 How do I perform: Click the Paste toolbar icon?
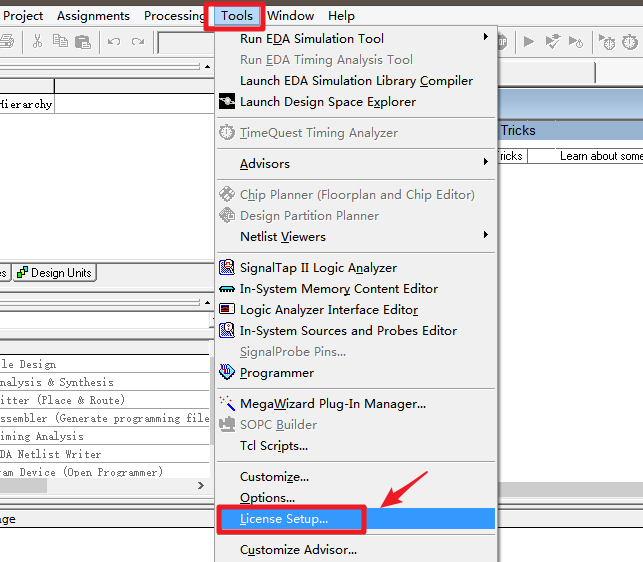pos(83,42)
